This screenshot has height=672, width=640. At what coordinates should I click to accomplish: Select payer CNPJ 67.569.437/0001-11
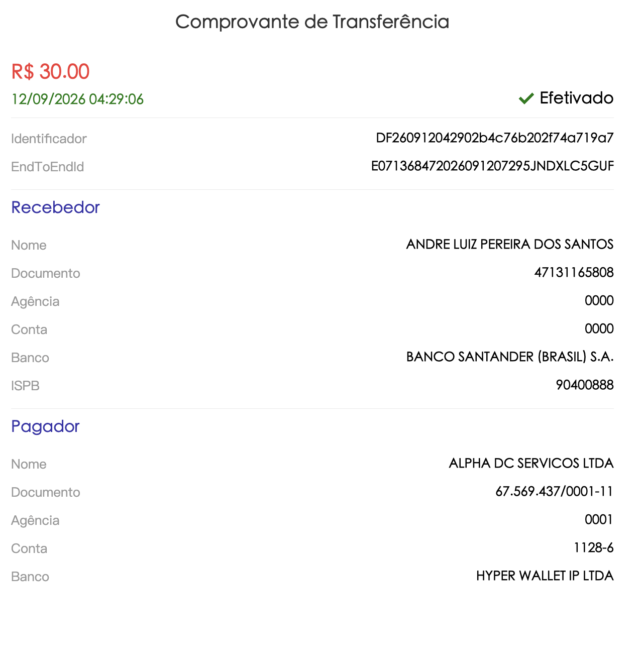pos(555,492)
